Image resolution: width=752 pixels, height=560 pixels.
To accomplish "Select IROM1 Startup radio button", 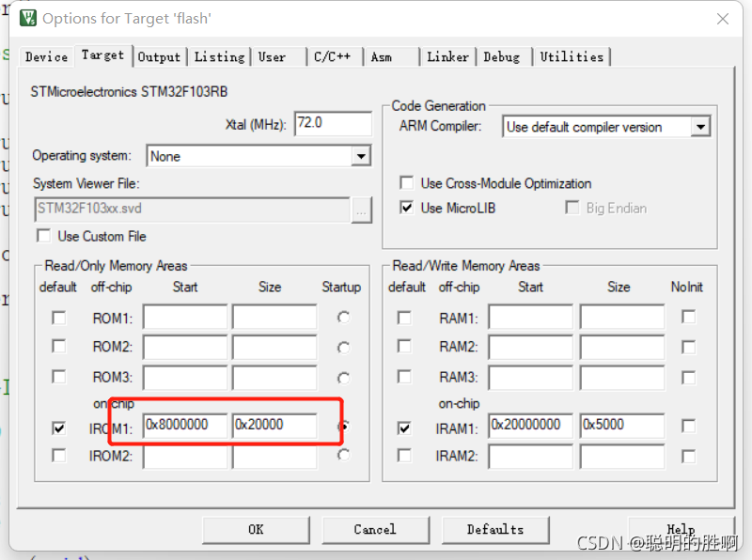I will click(x=343, y=426).
